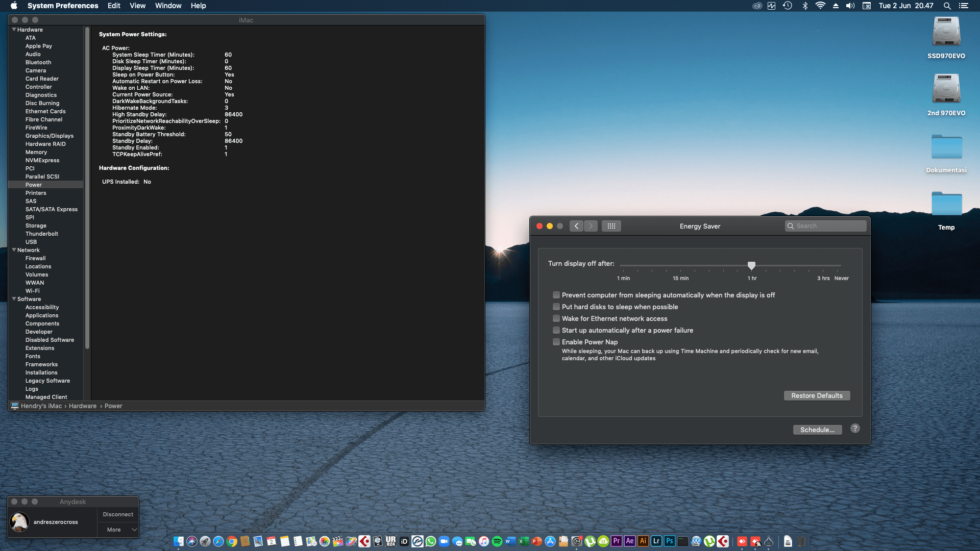
Task: Toggle Wake for Ethernet network access
Action: pyautogui.click(x=556, y=318)
